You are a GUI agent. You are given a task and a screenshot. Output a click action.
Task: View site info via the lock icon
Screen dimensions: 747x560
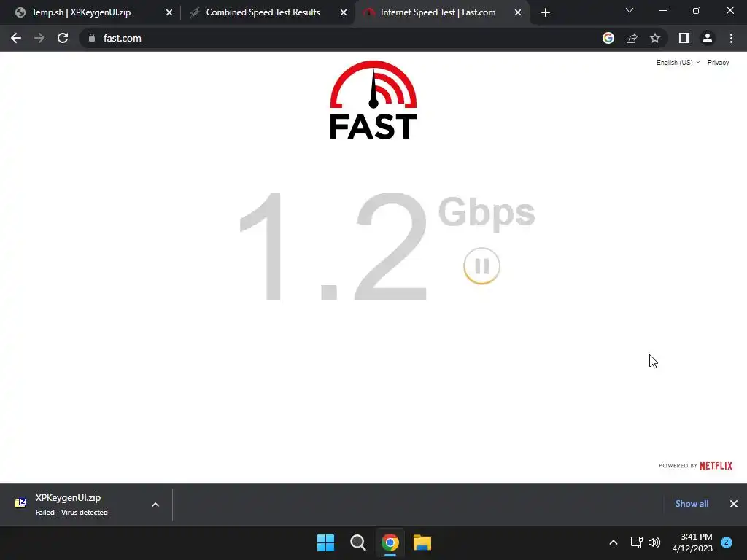point(92,38)
